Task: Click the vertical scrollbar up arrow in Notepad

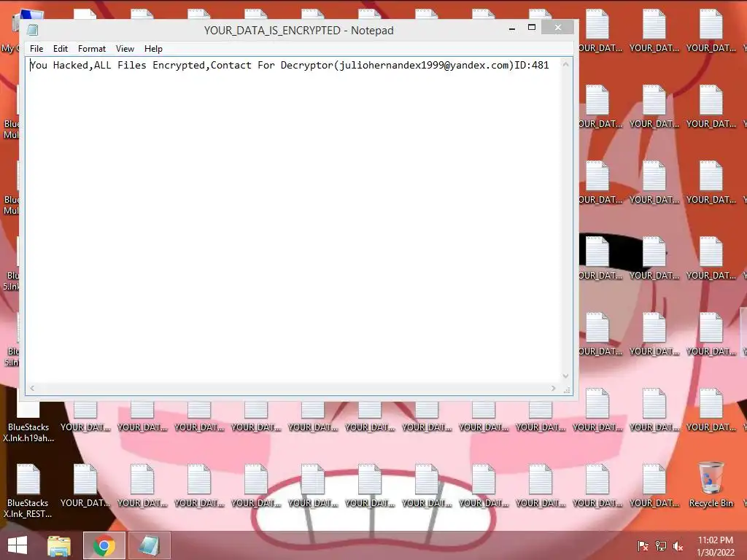Action: click(565, 64)
